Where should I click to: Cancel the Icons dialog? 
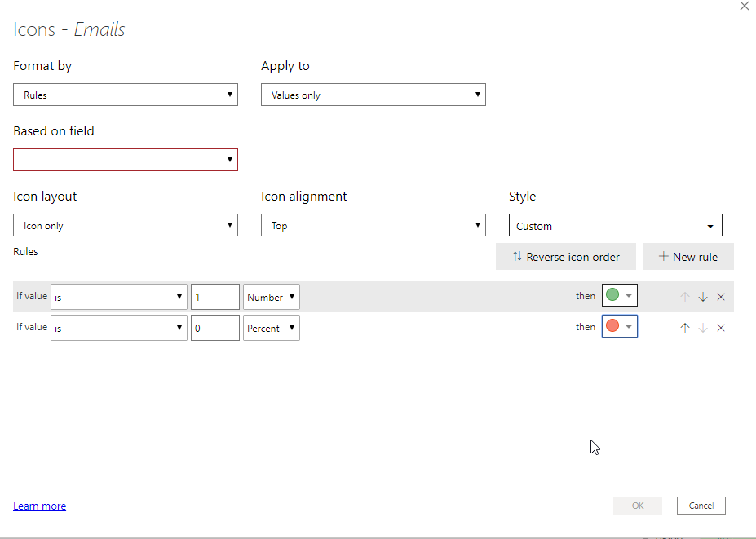(x=701, y=506)
